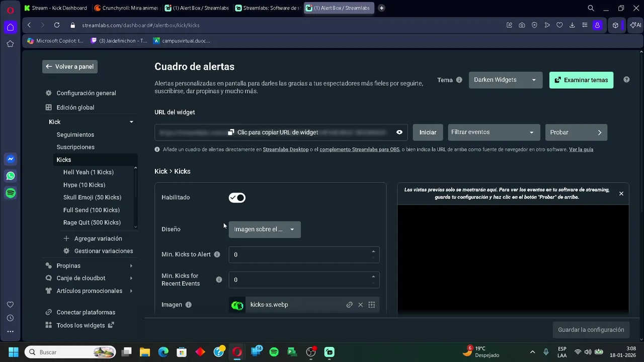The image size is (644, 362).
Task: Select Suscripciones in sidebar
Action: [x=75, y=147]
